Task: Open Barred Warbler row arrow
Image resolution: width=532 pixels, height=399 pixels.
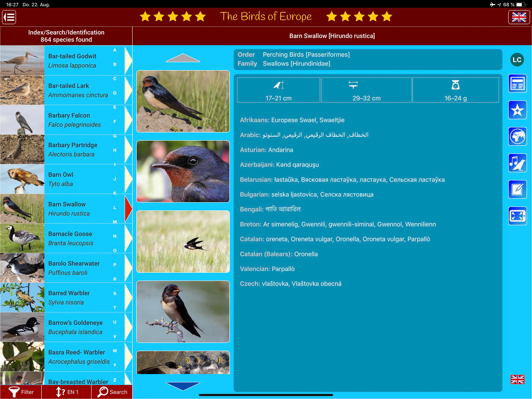Action: pos(128,297)
